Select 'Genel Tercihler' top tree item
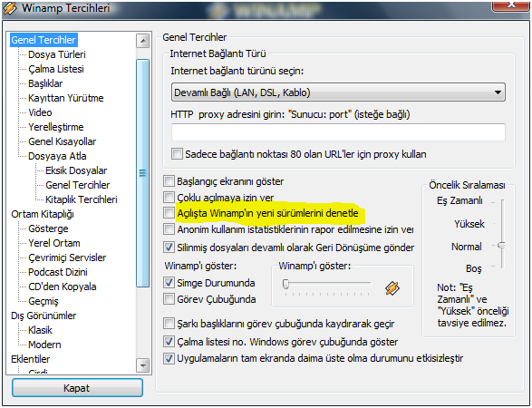532x408 pixels. (44, 40)
